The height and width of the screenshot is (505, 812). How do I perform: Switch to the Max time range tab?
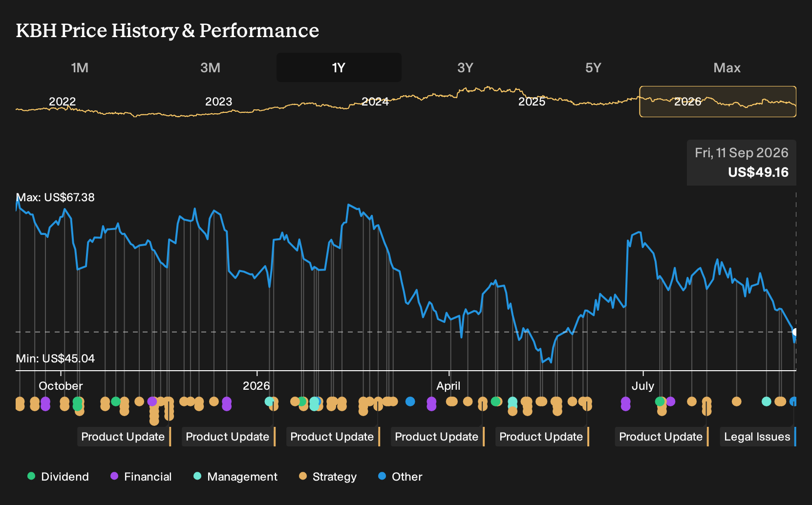click(727, 67)
